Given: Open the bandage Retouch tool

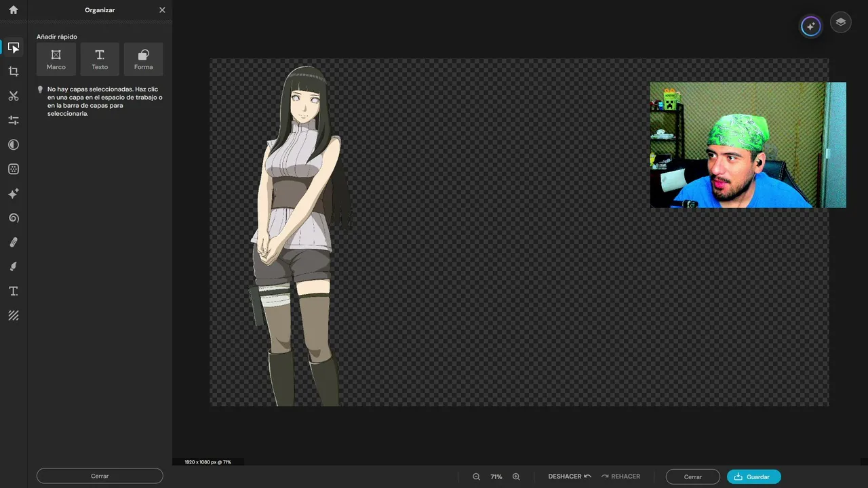Looking at the screenshot, I should tap(14, 242).
